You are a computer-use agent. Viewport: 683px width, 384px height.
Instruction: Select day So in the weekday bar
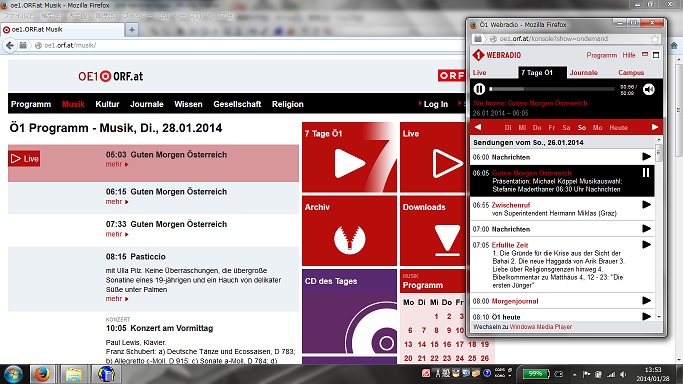click(x=582, y=128)
